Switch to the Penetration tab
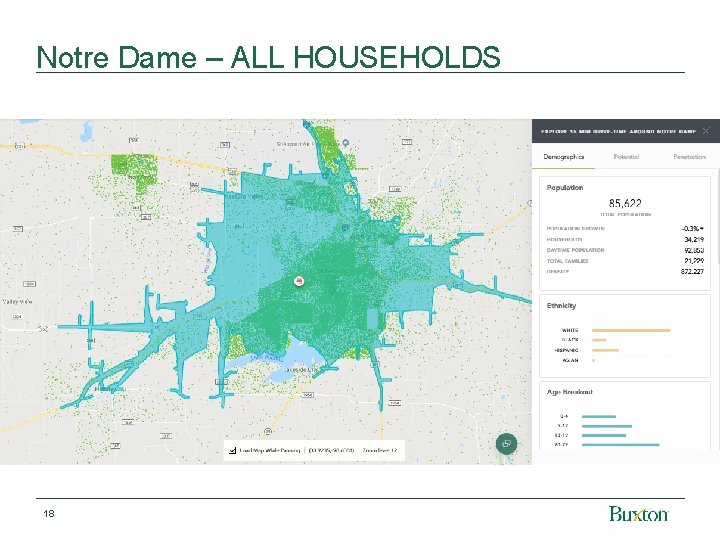This screenshot has height=540, width=720. point(690,157)
